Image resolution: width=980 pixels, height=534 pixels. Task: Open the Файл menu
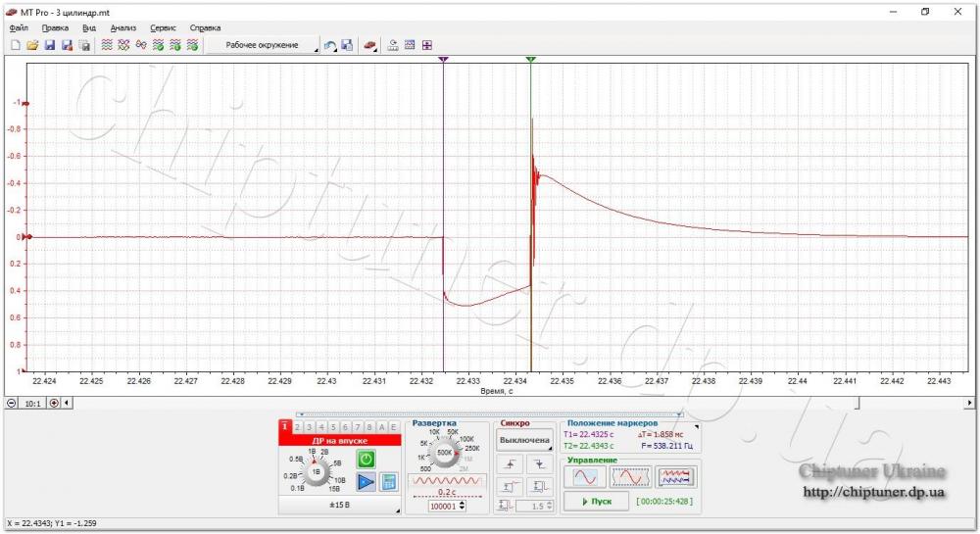19,28
